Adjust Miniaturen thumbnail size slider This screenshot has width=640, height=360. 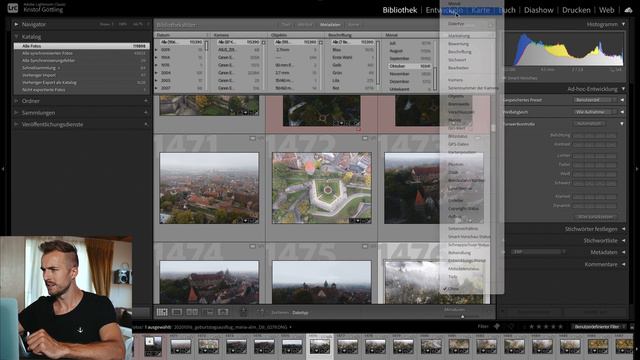pyautogui.click(x=462, y=316)
